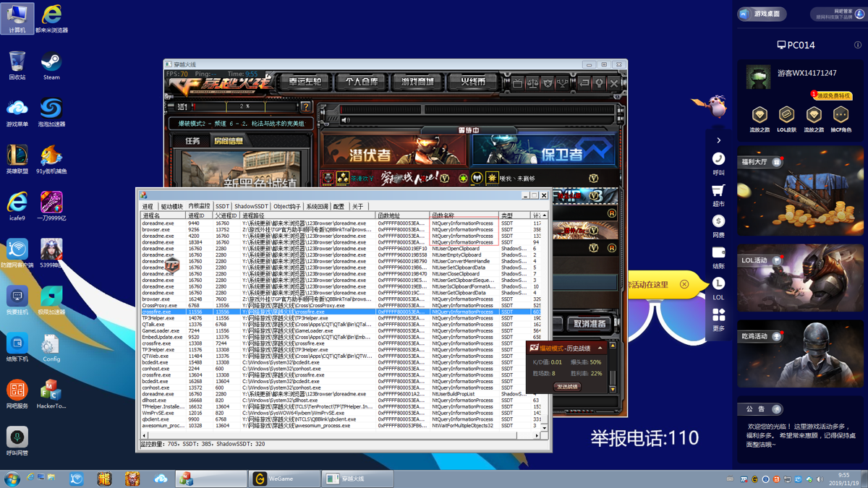The width and height of the screenshot is (868, 488).
Task: Open 游戏菜单 cloud desktop icon
Action: coord(17,112)
